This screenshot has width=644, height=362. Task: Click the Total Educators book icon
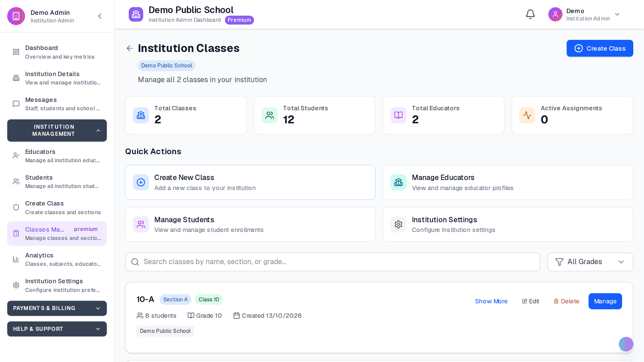(398, 115)
